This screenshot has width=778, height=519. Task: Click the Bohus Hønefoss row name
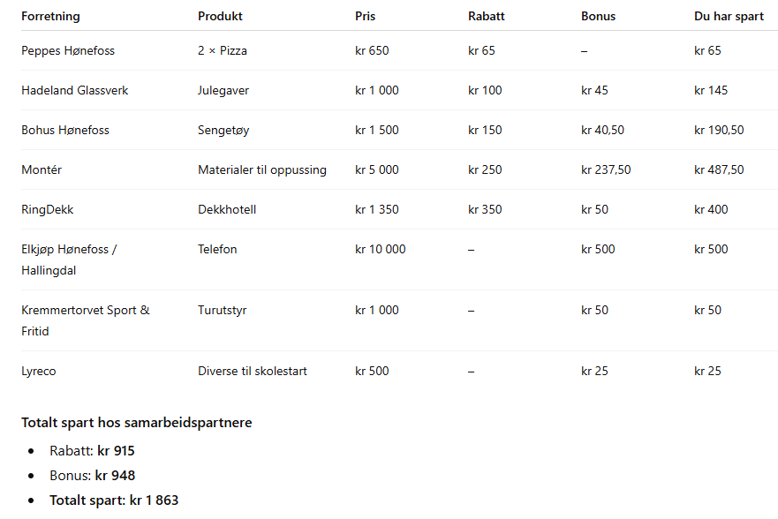coord(65,130)
